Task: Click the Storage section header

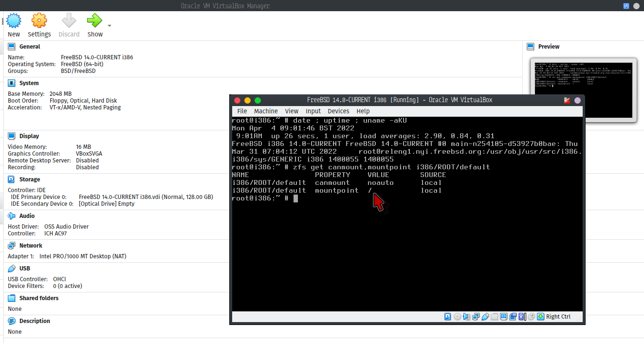Action: pos(29,180)
